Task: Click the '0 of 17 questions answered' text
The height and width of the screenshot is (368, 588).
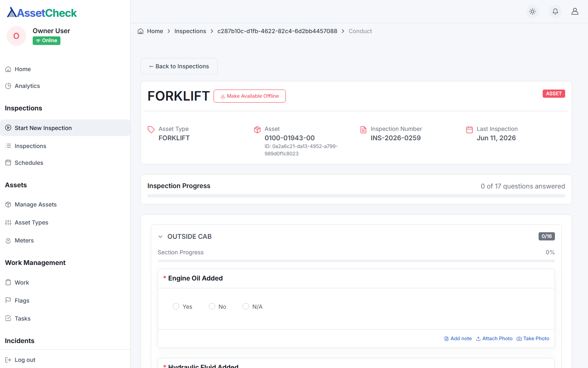Action: click(x=523, y=186)
